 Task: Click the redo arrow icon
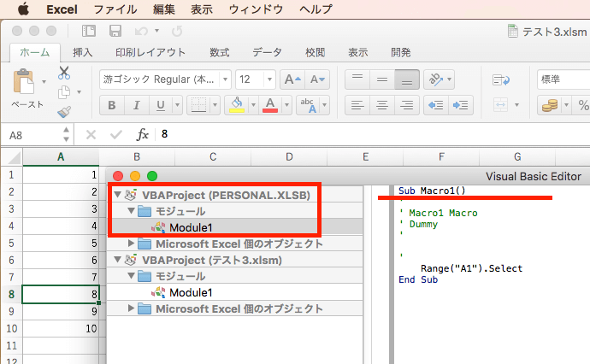click(177, 31)
